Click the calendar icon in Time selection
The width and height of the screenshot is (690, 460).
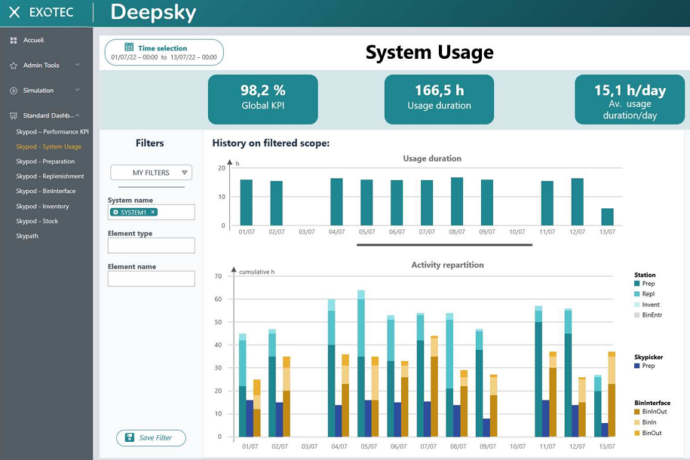click(129, 47)
